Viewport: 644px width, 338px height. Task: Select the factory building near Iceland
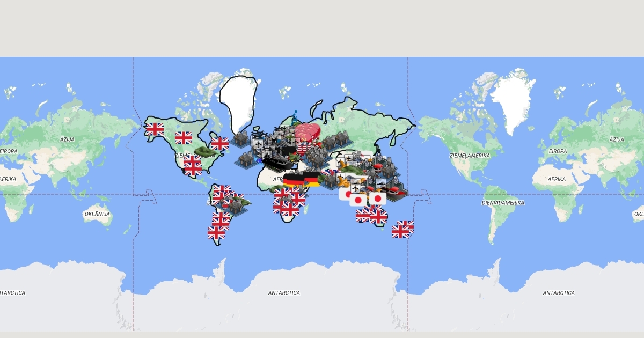241,139
